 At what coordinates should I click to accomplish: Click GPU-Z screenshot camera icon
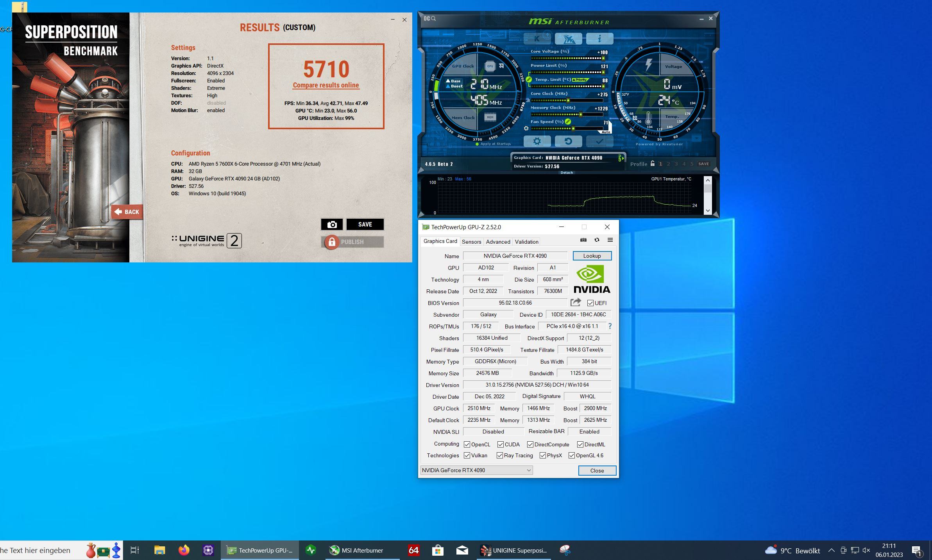coord(583,240)
